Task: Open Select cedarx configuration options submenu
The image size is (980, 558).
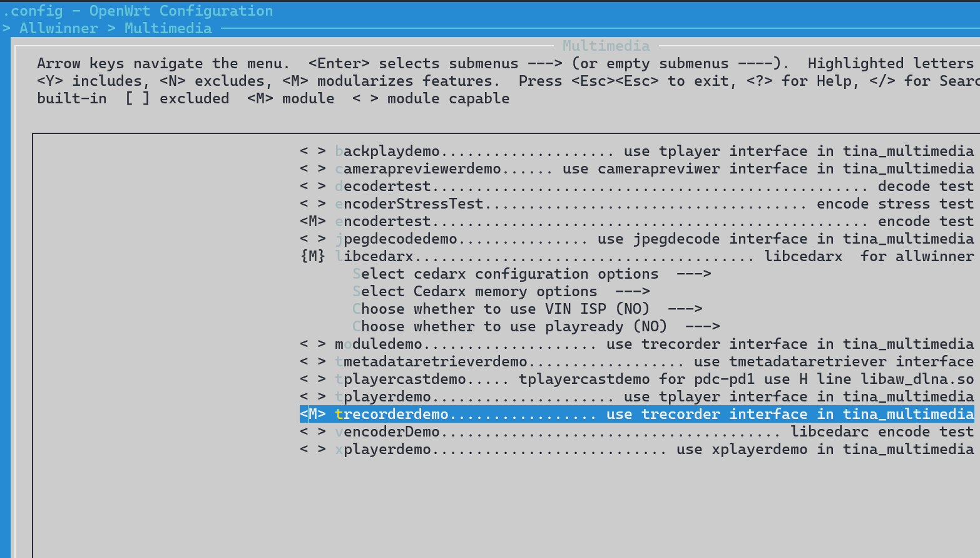Action: click(x=532, y=274)
